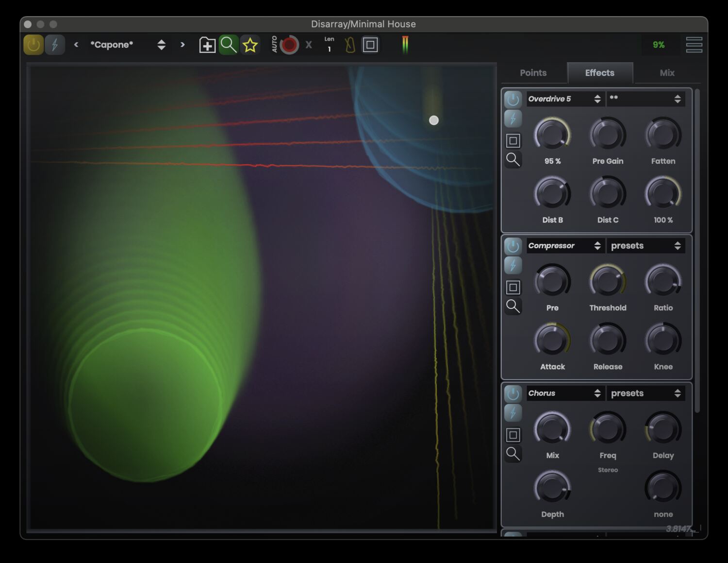Open the hamburger menu at top right

[x=694, y=45]
